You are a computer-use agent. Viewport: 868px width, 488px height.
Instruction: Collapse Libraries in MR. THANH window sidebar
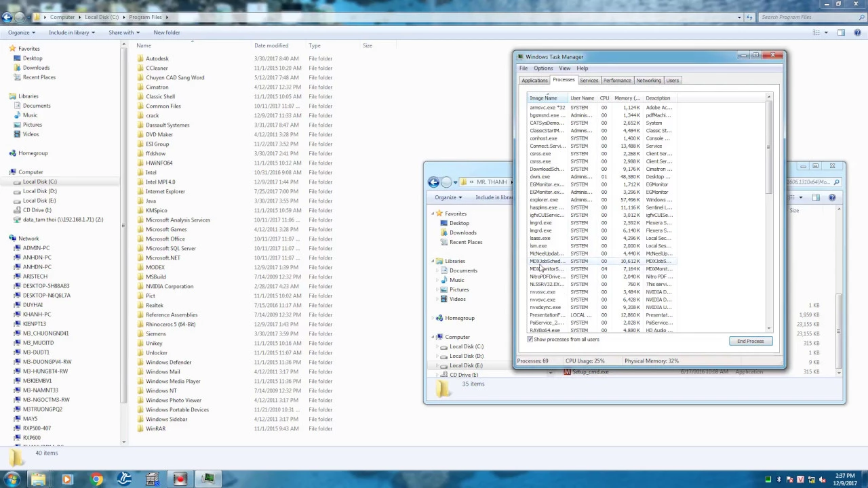point(433,261)
